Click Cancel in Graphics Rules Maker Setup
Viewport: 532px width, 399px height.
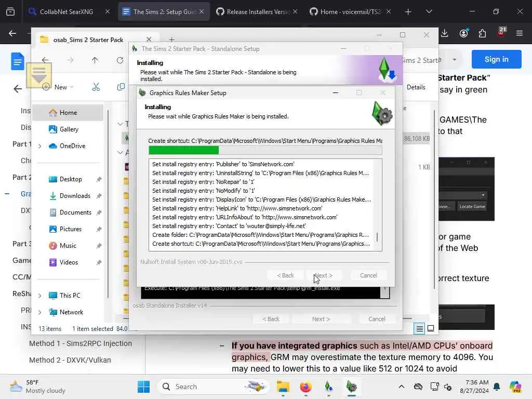click(x=368, y=275)
